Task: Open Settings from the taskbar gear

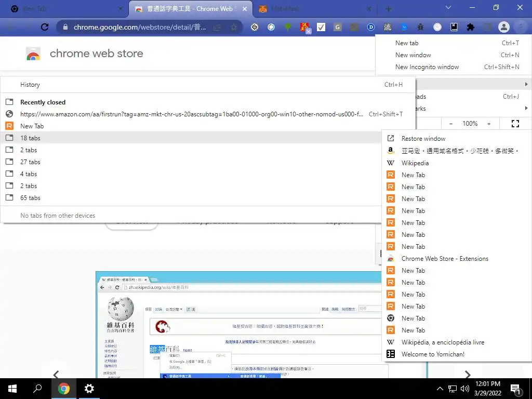Action: pyautogui.click(x=89, y=389)
